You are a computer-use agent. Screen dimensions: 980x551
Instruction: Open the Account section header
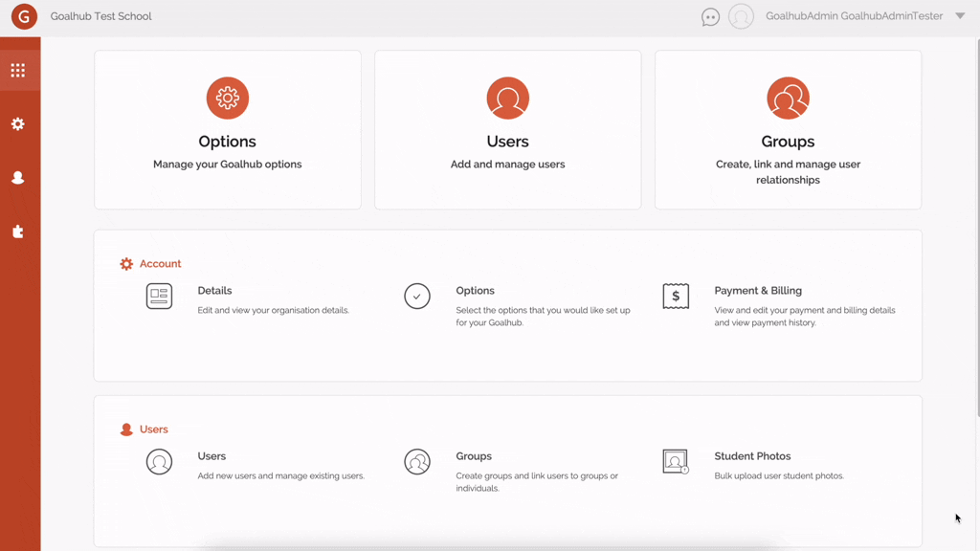[x=161, y=263]
